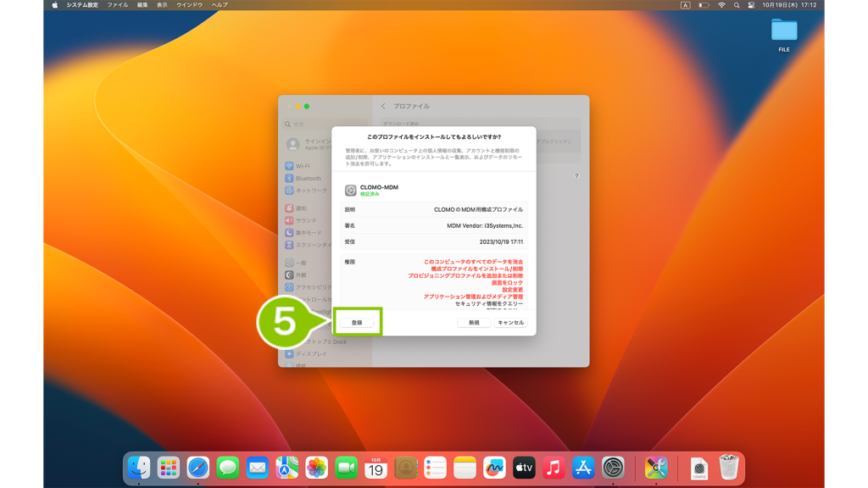The image size is (868, 488).
Task: Open Reminders from the Dock
Action: point(435,468)
